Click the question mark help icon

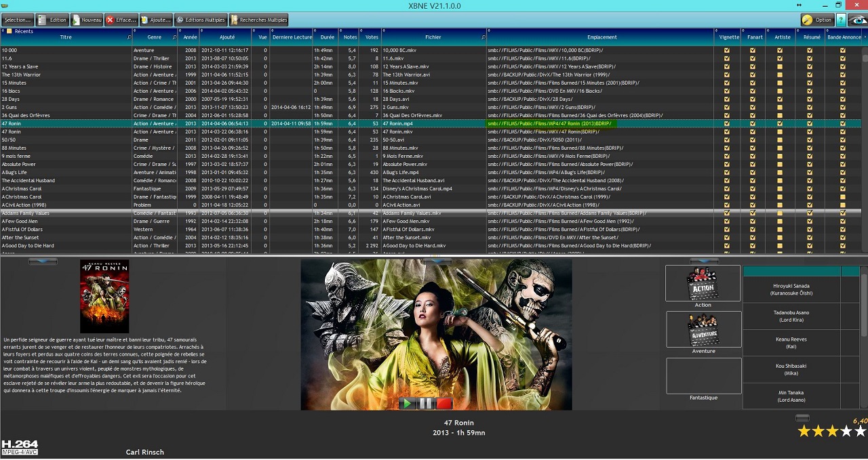pos(841,20)
